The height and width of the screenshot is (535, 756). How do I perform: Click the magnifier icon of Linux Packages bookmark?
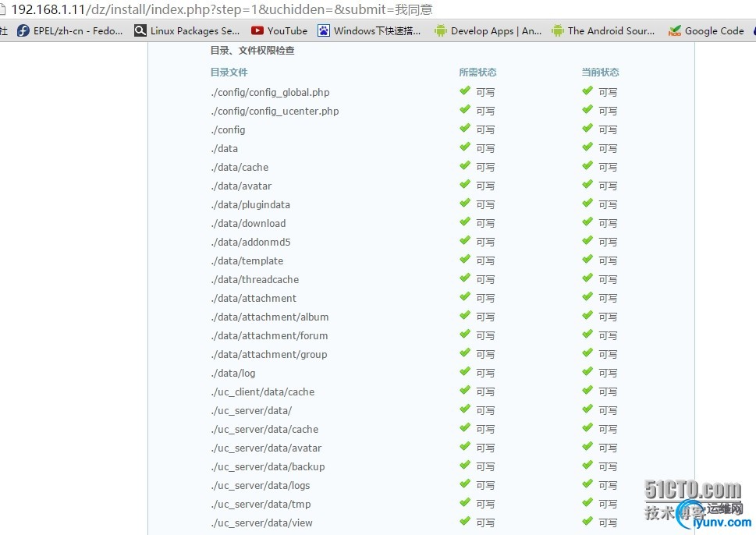(x=140, y=31)
